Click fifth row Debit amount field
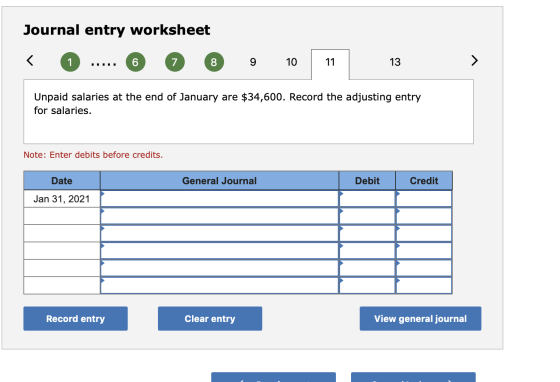 (x=367, y=268)
